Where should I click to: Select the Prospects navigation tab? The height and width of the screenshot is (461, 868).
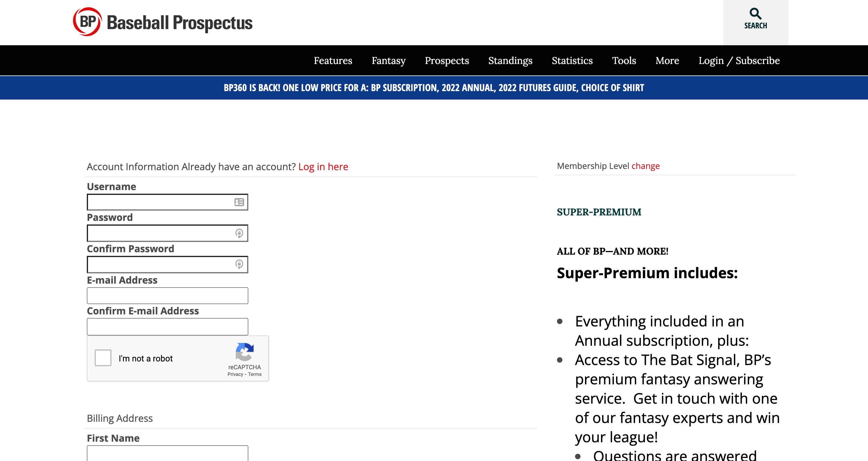[447, 60]
